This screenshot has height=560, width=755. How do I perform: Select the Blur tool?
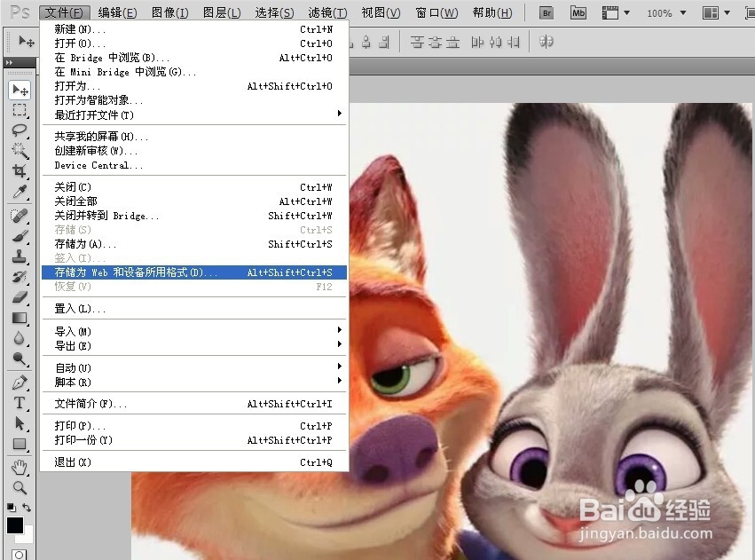pyautogui.click(x=20, y=338)
